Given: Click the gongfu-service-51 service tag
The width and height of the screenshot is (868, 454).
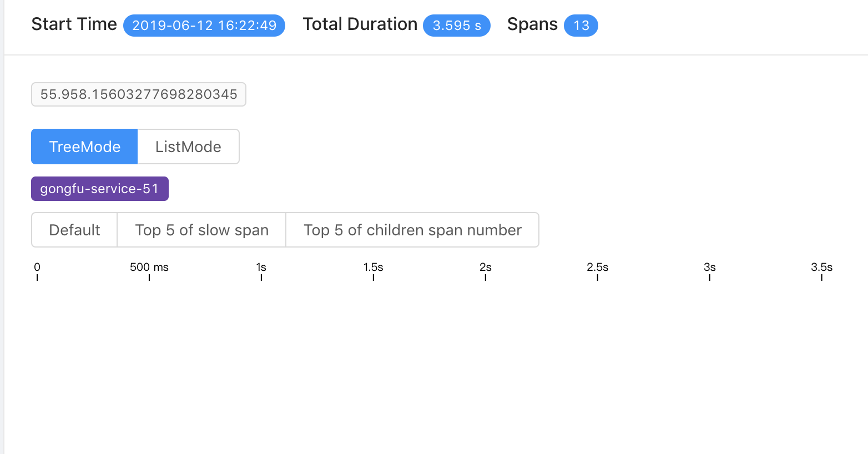Looking at the screenshot, I should (99, 188).
